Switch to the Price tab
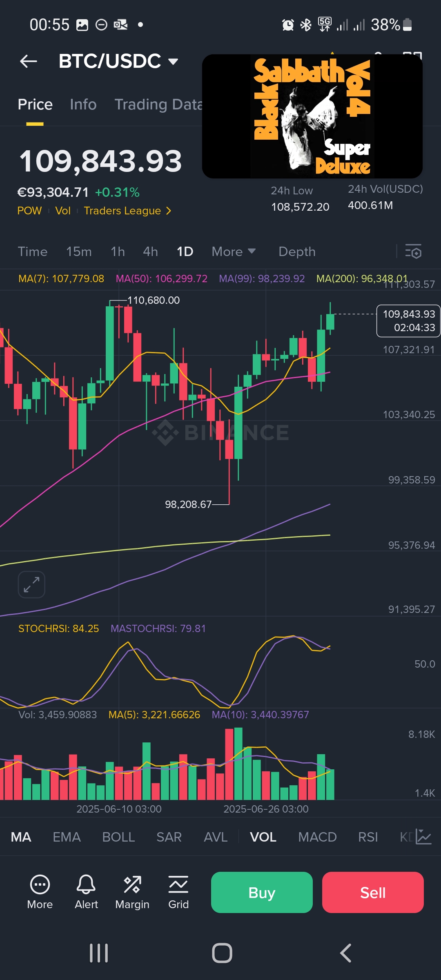This screenshot has height=980, width=441. [x=35, y=105]
